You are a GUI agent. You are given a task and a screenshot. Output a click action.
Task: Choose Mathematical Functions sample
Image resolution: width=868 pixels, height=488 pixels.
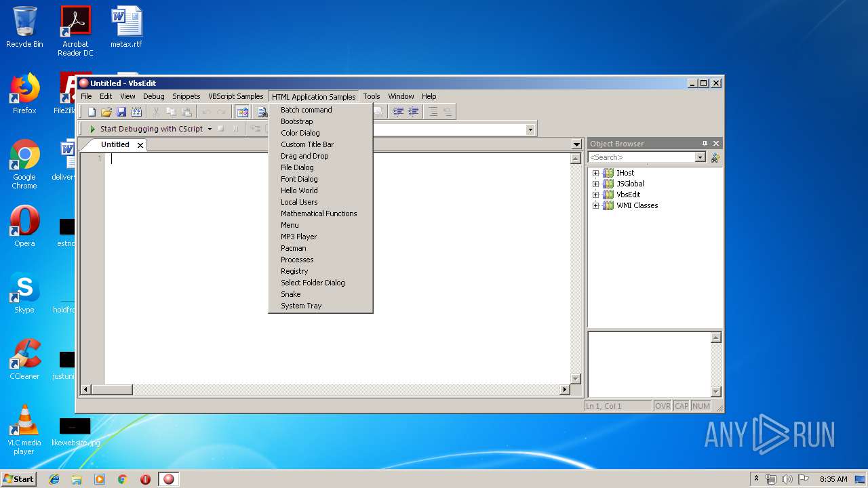coord(320,213)
